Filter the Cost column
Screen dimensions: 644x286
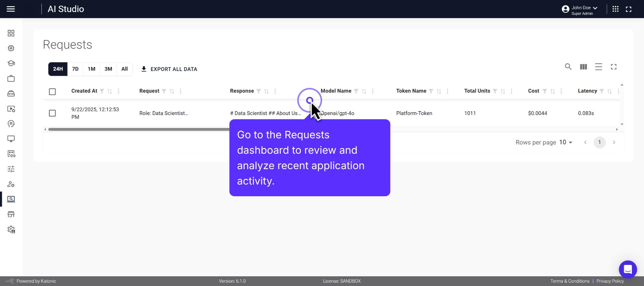point(545,91)
